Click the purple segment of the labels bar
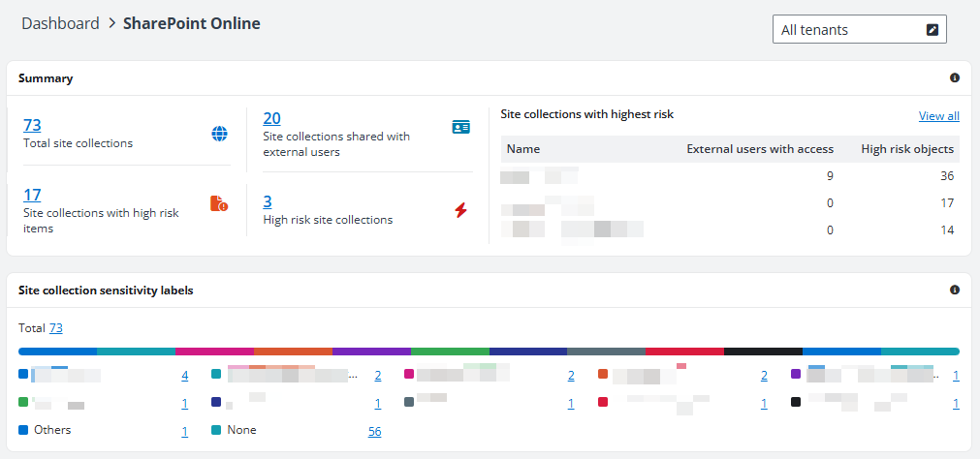980x459 pixels. click(371, 352)
